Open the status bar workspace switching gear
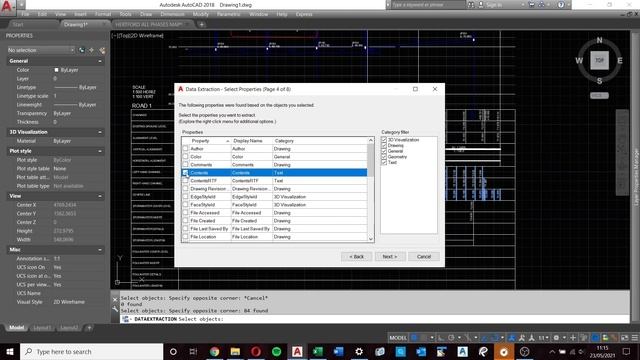Viewport: 640px width, 360px height. click(x=556, y=338)
